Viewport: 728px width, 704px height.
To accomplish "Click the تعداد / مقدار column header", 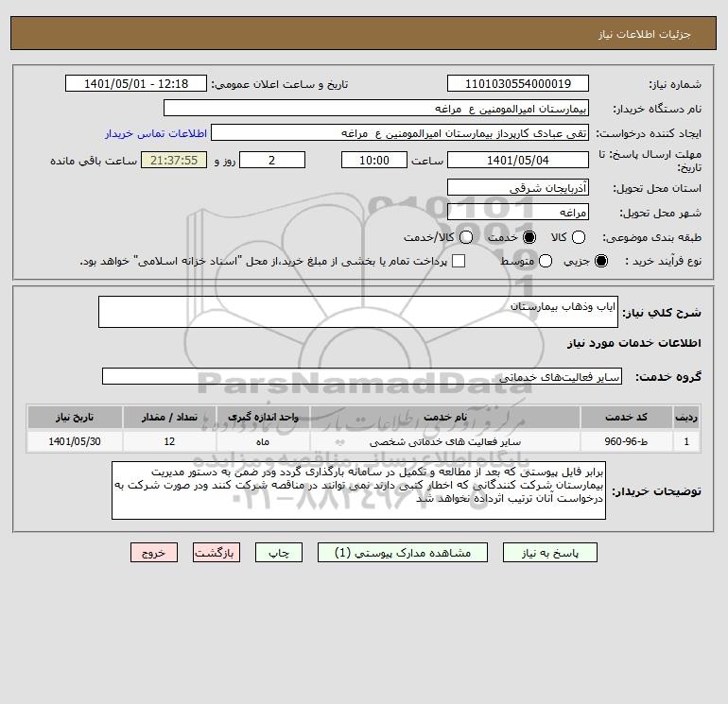I will click(169, 417).
